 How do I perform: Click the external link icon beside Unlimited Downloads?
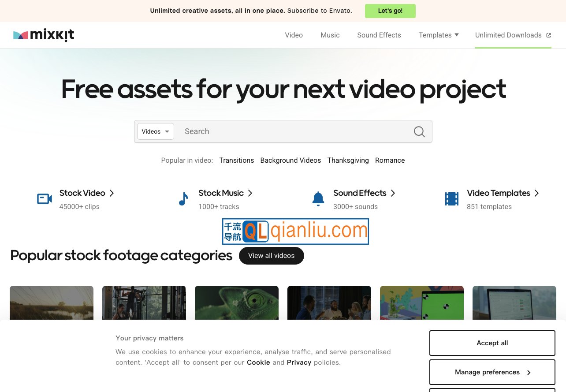coord(548,35)
